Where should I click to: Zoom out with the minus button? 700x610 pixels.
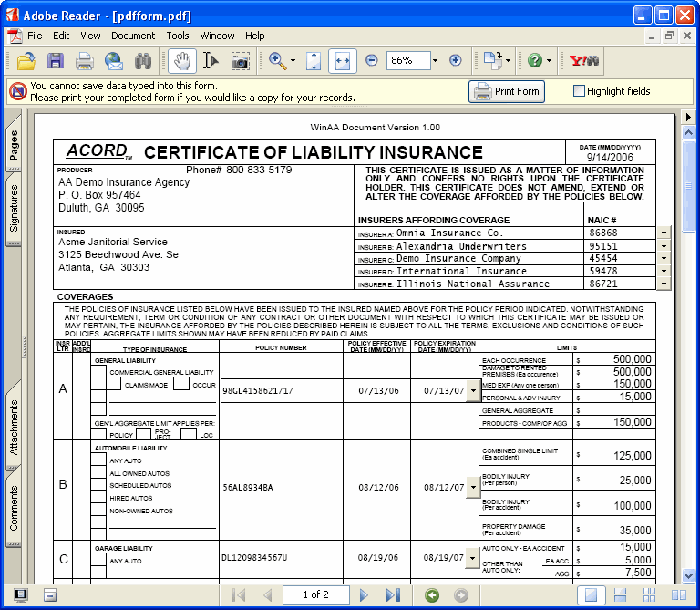(372, 60)
